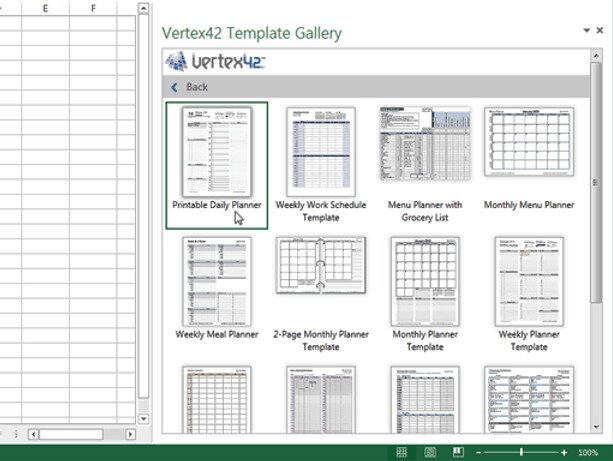Click the zoom slider in the status bar
This screenshot has width=613, height=461.
click(x=522, y=453)
